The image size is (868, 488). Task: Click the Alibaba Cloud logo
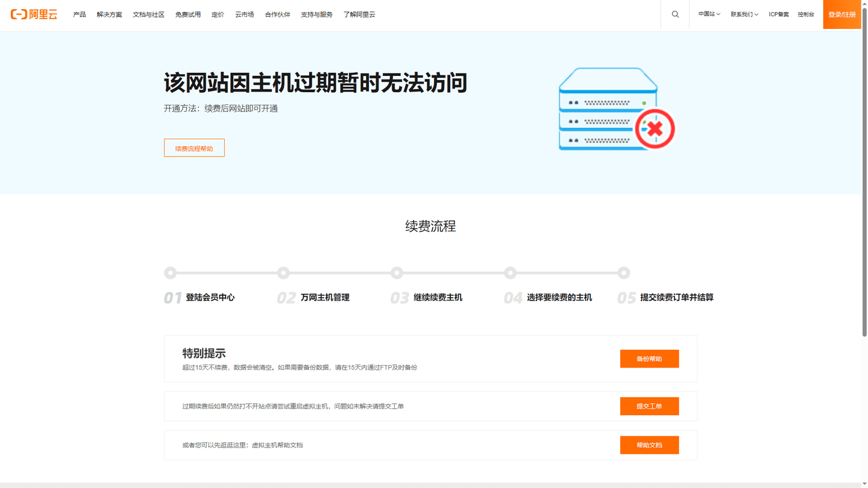click(x=34, y=14)
